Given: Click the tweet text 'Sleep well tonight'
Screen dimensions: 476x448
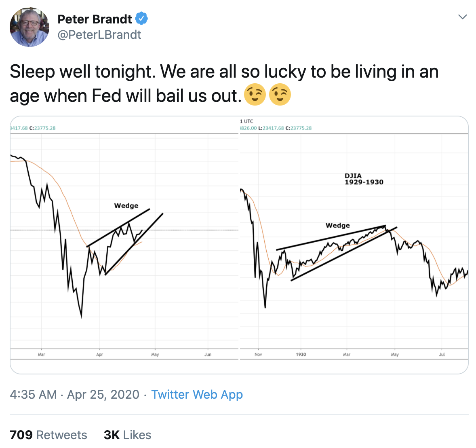Looking at the screenshot, I should click(80, 72).
